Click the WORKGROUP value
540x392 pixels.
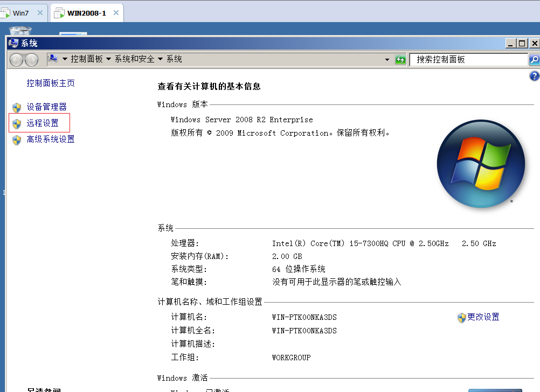[292, 358]
